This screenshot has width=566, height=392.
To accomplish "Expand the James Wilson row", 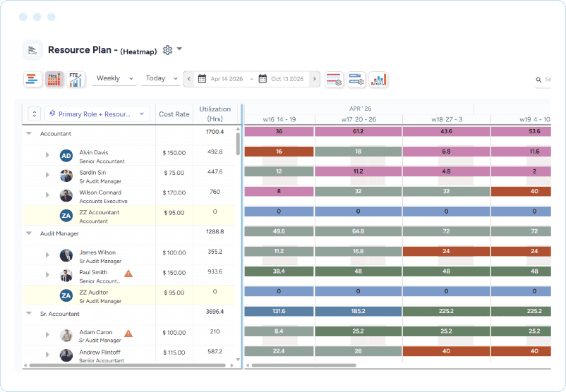I will [x=47, y=255].
